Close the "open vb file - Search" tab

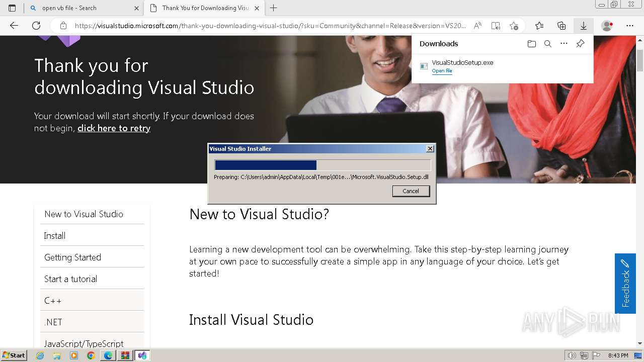point(136,8)
